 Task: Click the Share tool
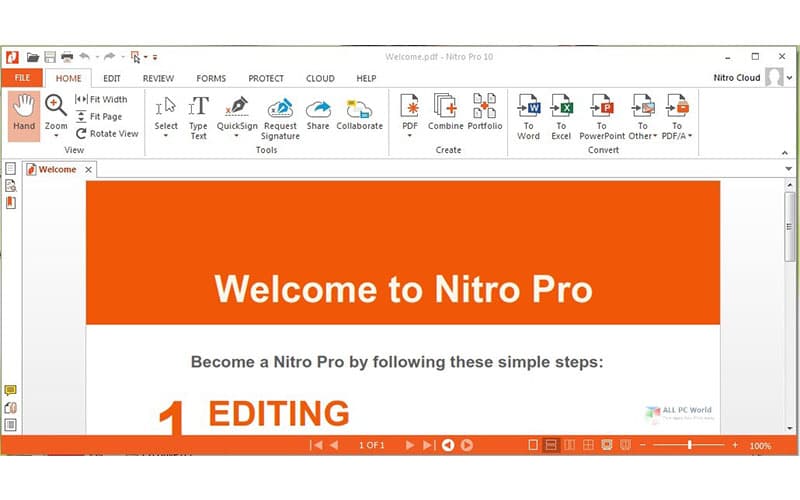pos(318,114)
